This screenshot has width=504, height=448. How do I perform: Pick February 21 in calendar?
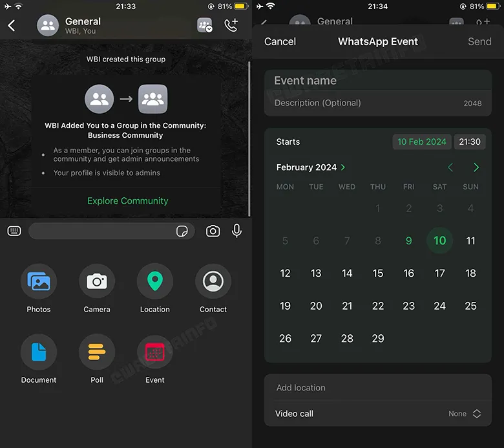(x=347, y=306)
